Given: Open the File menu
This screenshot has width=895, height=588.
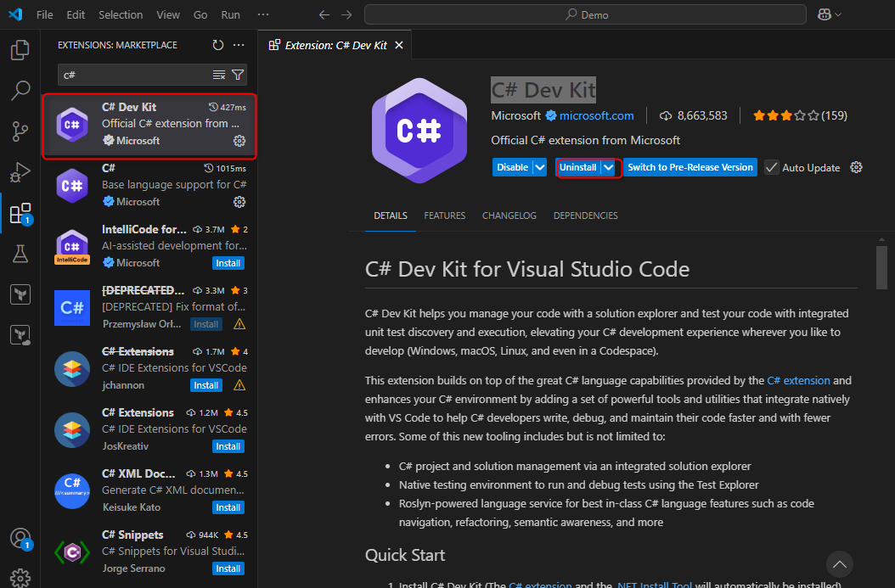Looking at the screenshot, I should 44,14.
